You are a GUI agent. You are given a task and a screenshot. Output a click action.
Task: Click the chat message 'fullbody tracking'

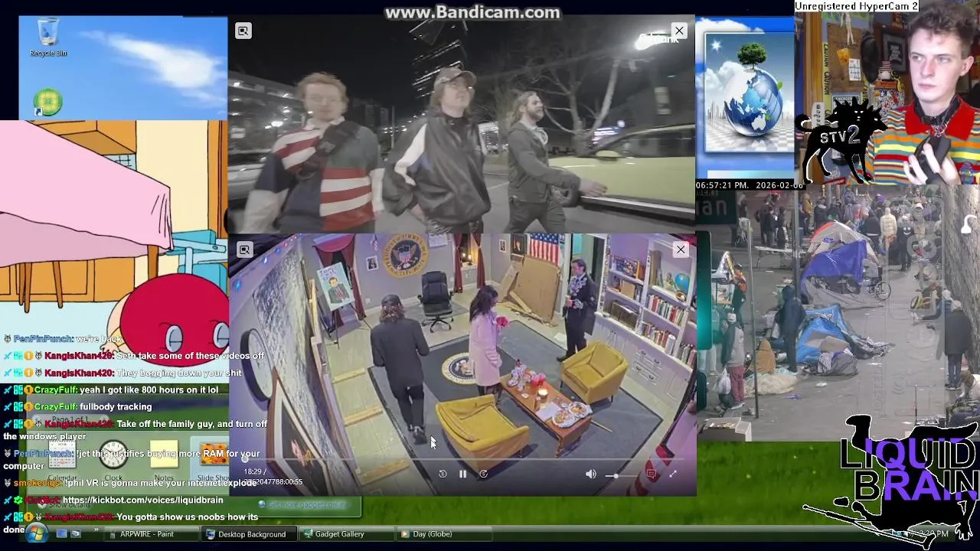click(x=116, y=406)
